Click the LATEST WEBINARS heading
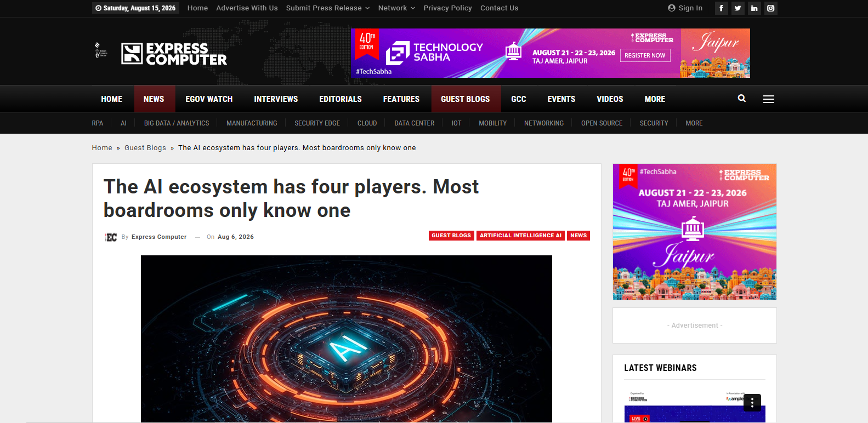This screenshot has width=868, height=423. (660, 368)
